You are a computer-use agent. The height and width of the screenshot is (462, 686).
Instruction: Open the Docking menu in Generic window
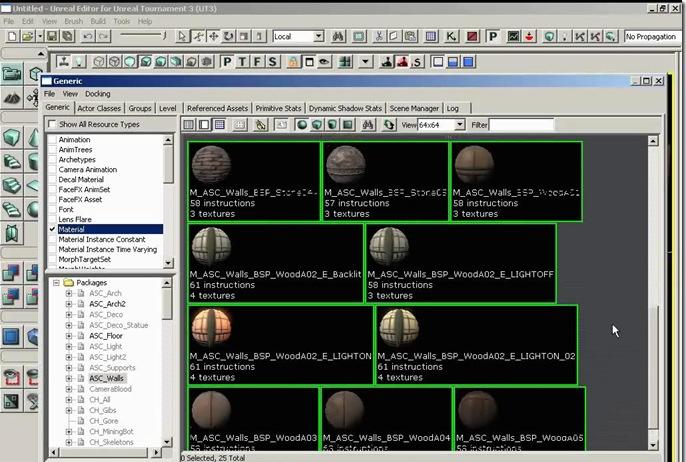point(98,94)
